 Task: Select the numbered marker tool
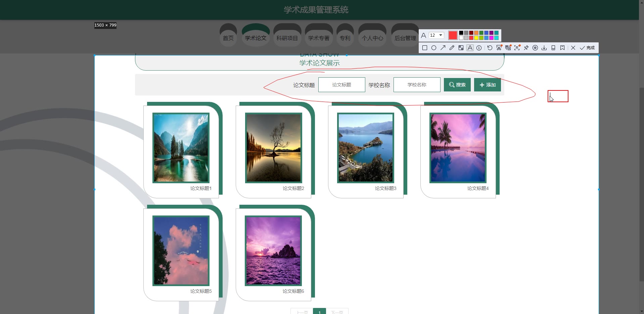[479, 48]
